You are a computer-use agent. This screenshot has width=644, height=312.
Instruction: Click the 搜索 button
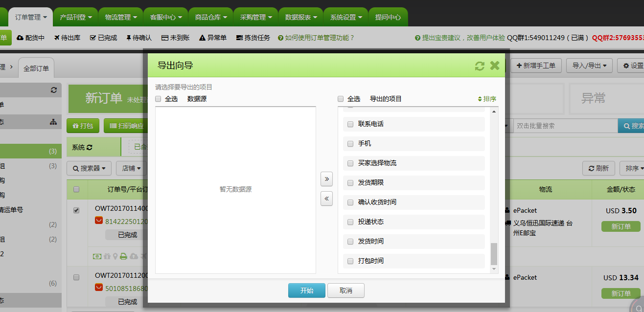point(631,126)
